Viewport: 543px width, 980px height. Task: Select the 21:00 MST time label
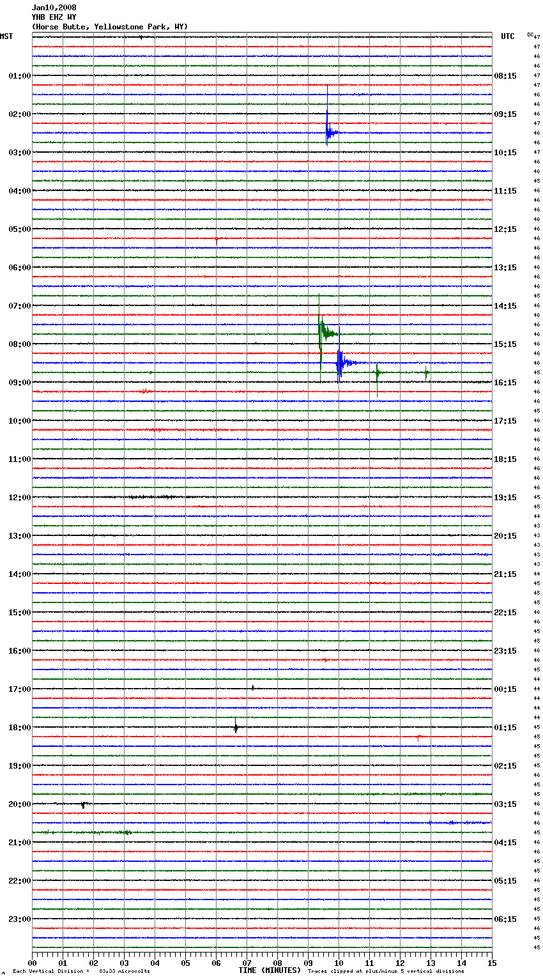click(x=20, y=843)
